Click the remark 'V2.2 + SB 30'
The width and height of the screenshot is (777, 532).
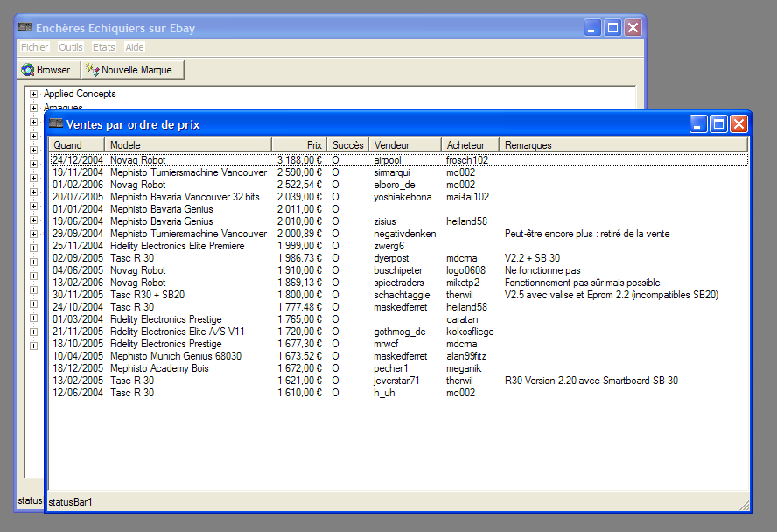pyautogui.click(x=532, y=258)
